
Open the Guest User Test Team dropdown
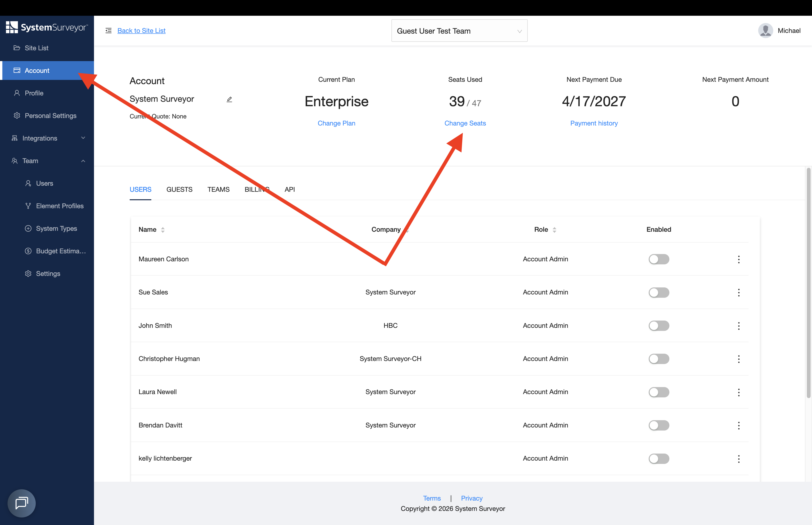459,31
